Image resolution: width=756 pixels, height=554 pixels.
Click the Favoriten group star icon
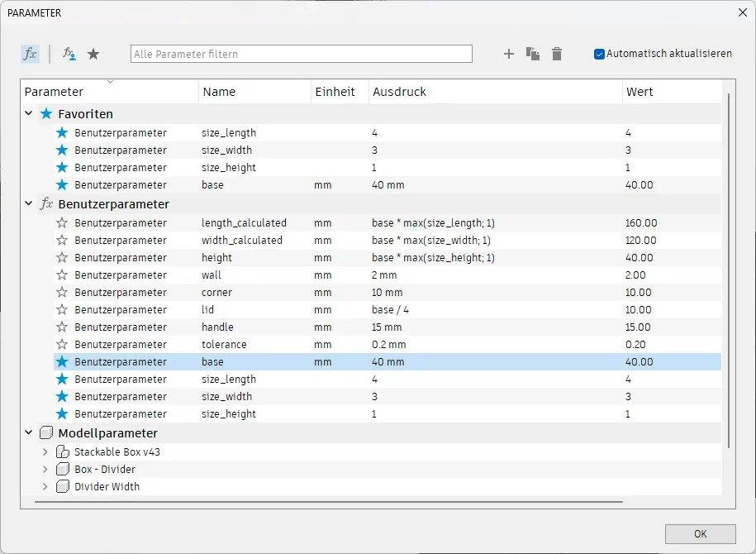point(46,114)
